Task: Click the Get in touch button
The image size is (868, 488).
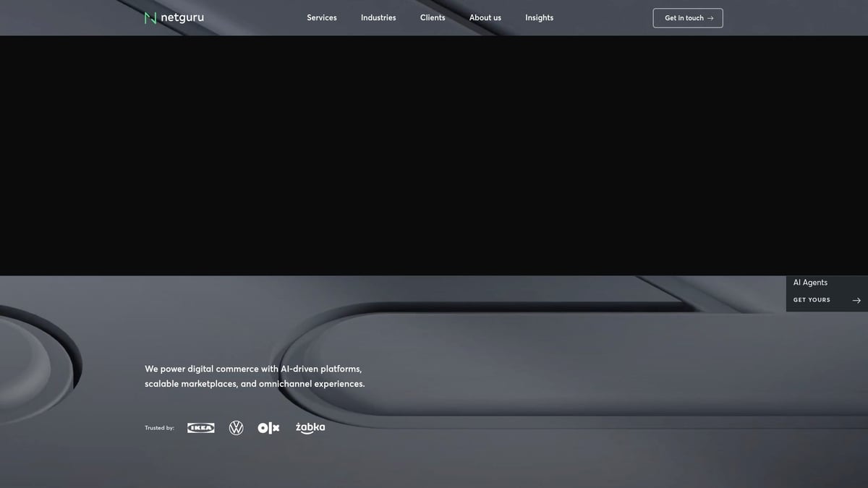Action: [x=688, y=18]
